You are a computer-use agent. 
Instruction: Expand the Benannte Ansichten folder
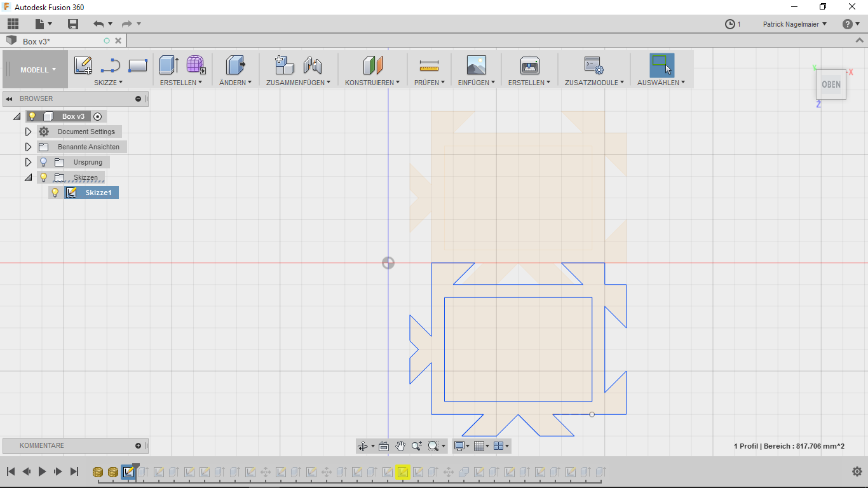click(x=28, y=147)
